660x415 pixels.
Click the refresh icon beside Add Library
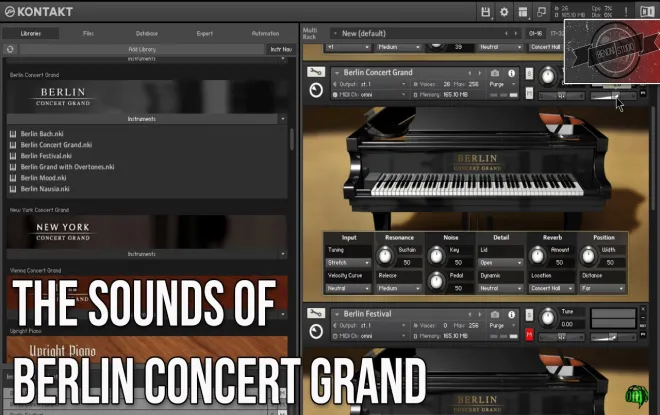(10, 49)
